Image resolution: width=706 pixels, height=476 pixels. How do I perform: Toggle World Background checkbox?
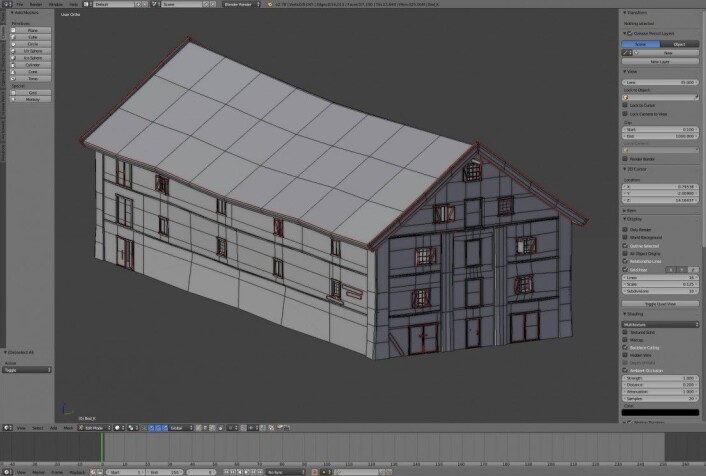pyautogui.click(x=625, y=237)
